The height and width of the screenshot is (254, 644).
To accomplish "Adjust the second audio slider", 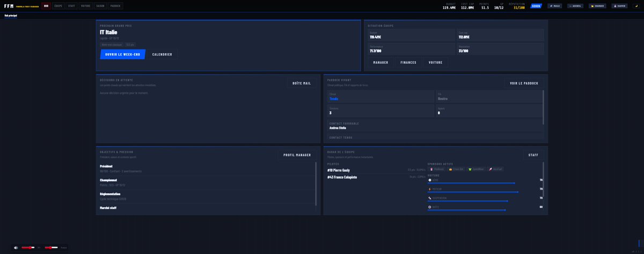I will click(x=52, y=248).
